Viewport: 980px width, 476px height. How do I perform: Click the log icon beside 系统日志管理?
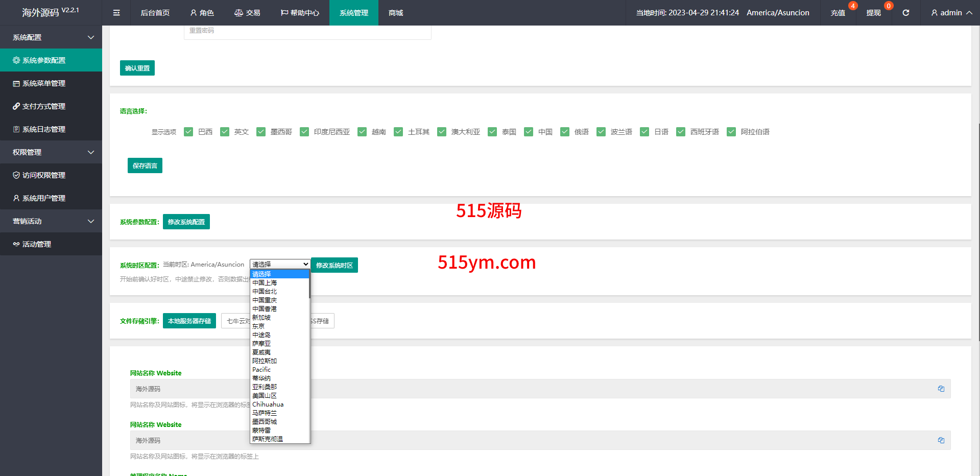[x=16, y=129]
